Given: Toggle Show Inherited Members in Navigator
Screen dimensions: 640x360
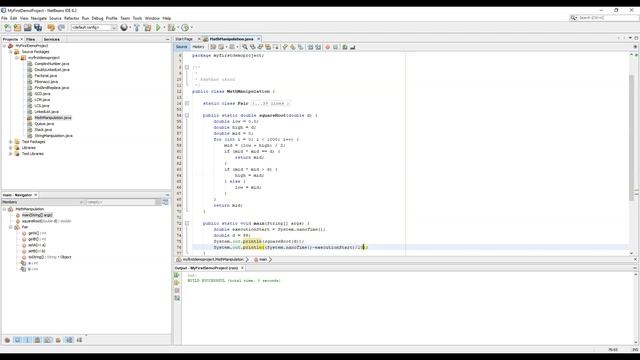Looking at the screenshot, I should coord(7,340).
